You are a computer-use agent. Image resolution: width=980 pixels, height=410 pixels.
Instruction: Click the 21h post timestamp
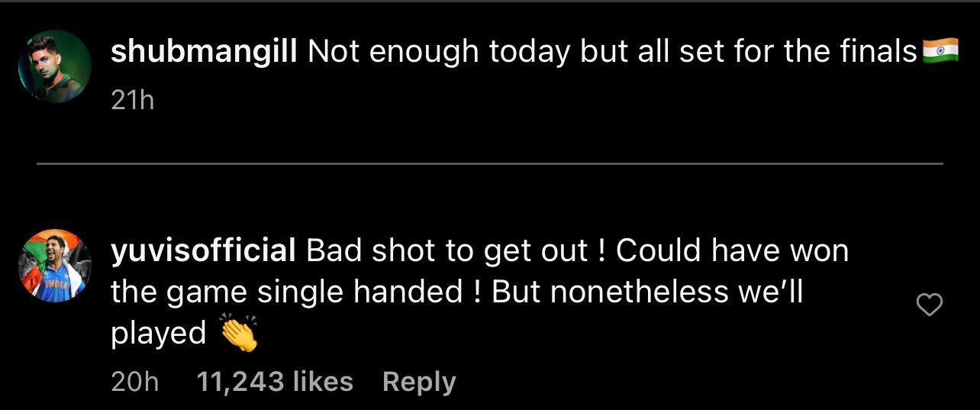133,101
